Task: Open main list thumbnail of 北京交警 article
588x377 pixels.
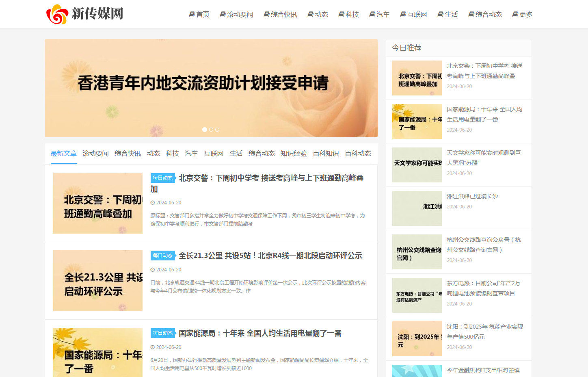Action: pos(98,203)
